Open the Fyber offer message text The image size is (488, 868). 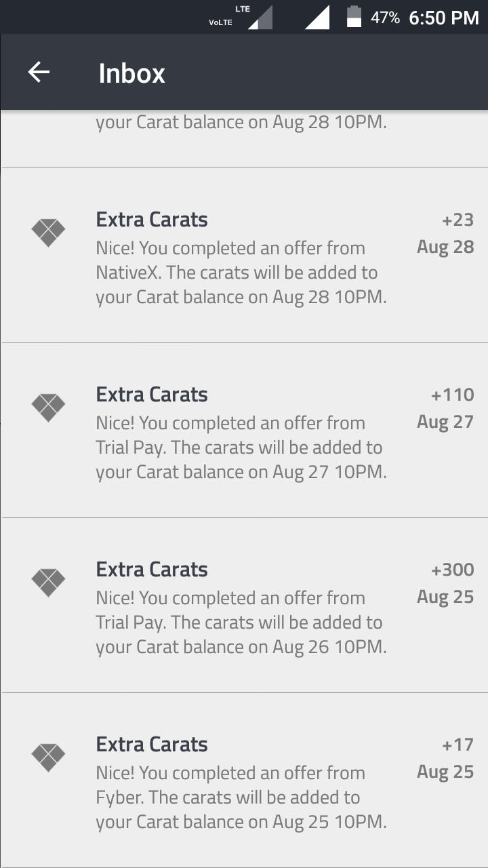tap(241, 797)
